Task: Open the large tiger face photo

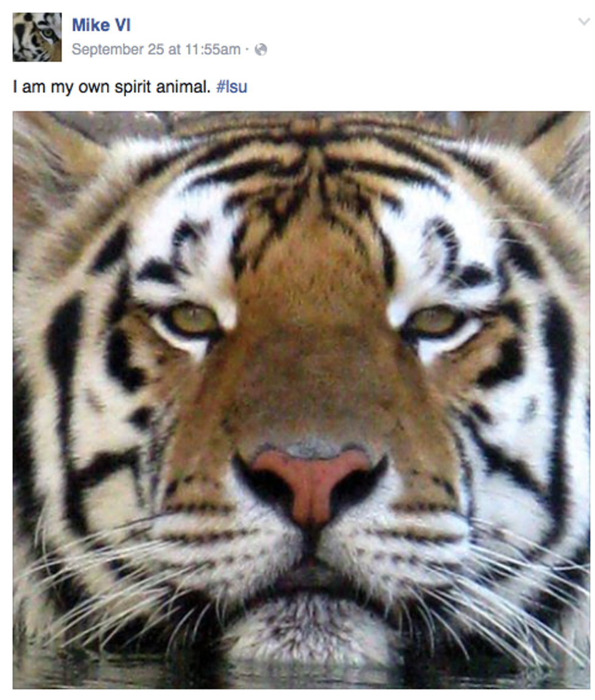Action: 301,399
